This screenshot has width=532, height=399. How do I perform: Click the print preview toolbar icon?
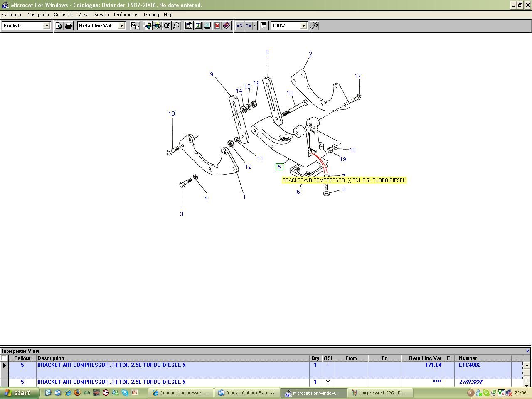pos(59,26)
